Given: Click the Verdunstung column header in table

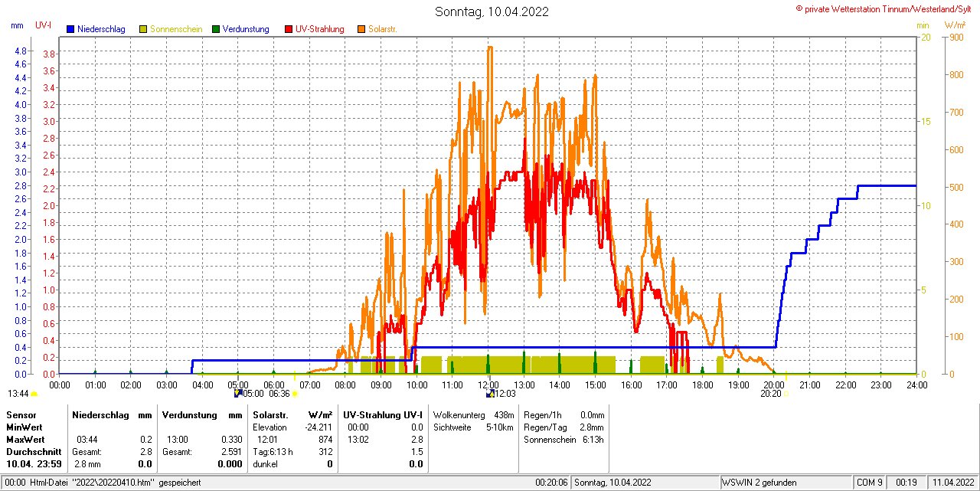Looking at the screenshot, I should (190, 414).
